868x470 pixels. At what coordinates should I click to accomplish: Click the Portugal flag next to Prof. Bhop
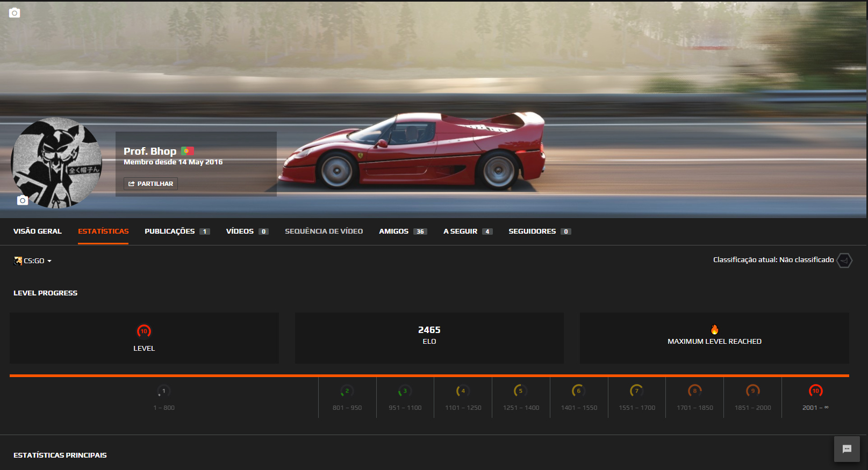pos(187,151)
